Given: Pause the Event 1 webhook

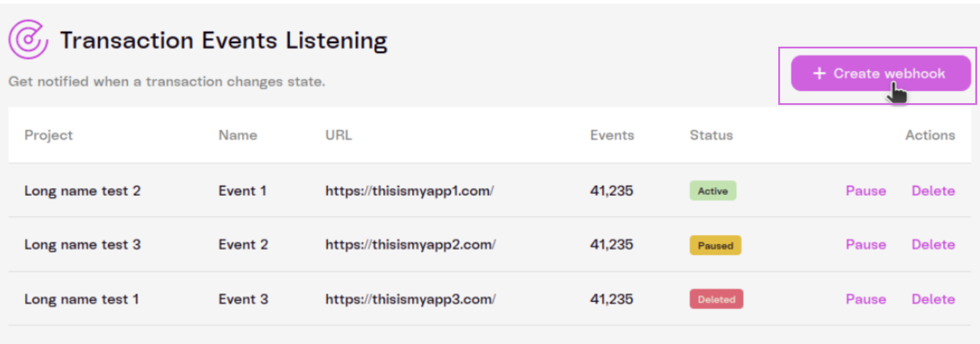Looking at the screenshot, I should (866, 191).
